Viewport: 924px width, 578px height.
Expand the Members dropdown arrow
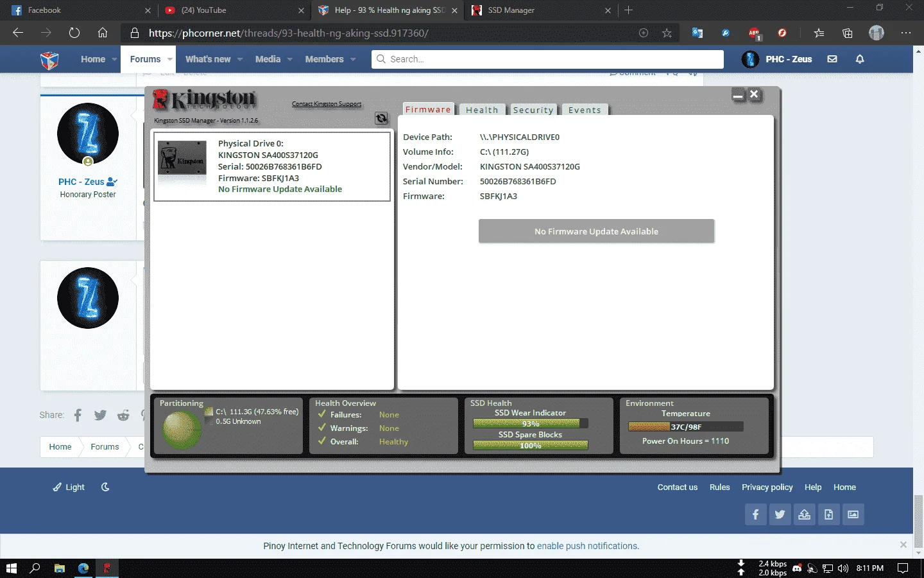353,59
